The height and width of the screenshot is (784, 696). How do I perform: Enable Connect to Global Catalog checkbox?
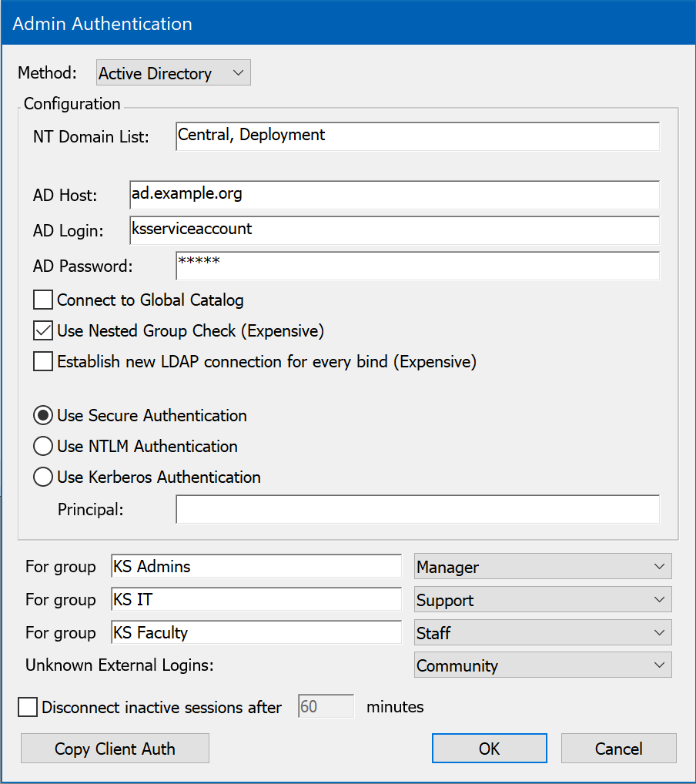[x=43, y=300]
